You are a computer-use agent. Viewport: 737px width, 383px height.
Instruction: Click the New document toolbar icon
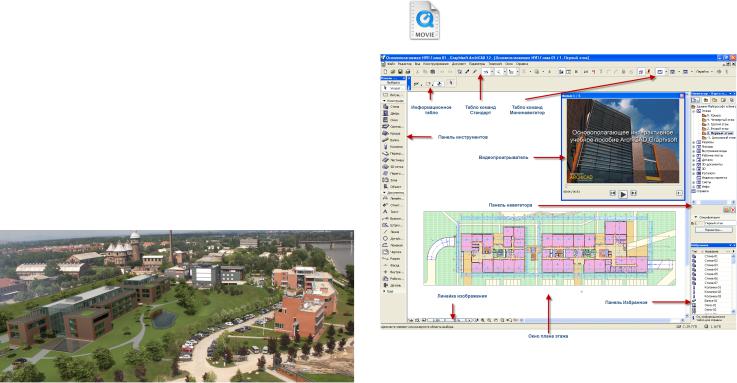(385, 71)
